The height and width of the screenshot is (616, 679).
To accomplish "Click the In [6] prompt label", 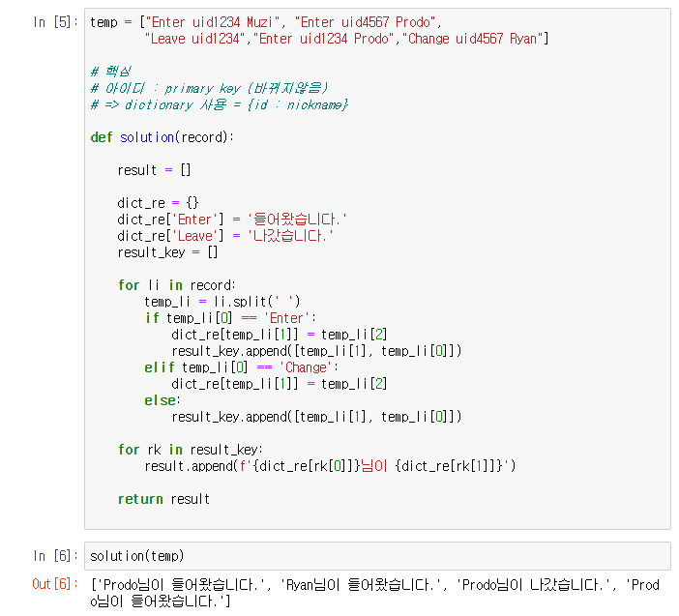I will pyautogui.click(x=56, y=556).
